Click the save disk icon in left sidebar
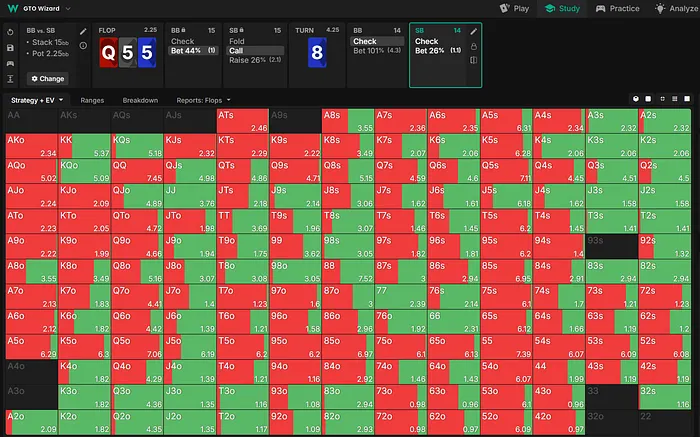 9,48
